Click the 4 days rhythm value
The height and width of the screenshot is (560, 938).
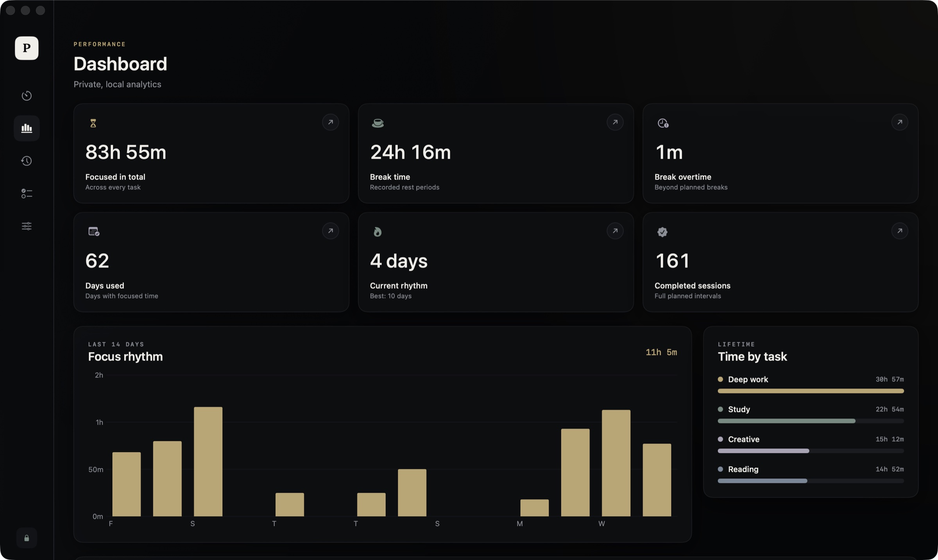click(399, 261)
